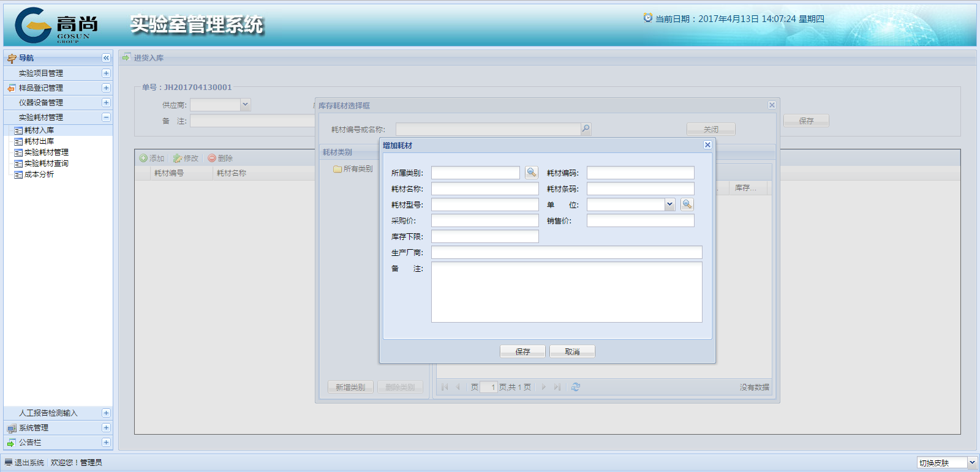Close the 库存耗材选择框 window

tap(772, 105)
